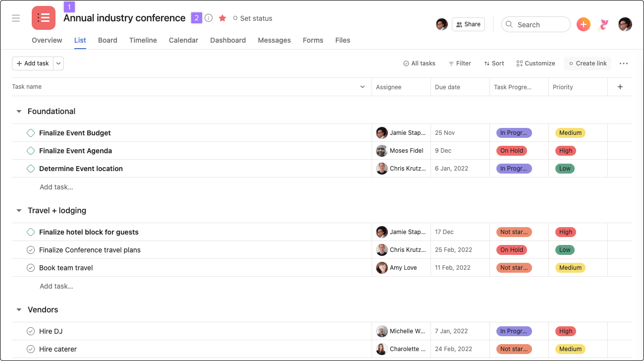
Task: Open the three-dot more actions menu
Action: tap(624, 63)
